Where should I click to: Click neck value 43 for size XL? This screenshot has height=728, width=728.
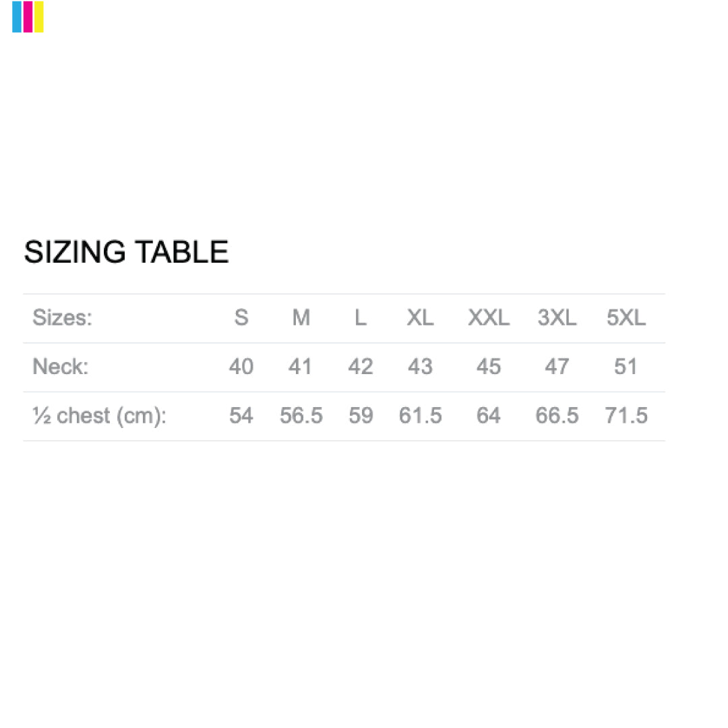coord(420,367)
